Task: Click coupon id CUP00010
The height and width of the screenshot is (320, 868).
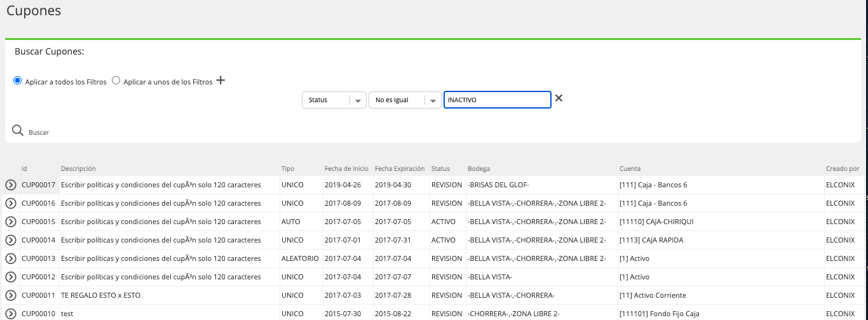Action: (39, 314)
